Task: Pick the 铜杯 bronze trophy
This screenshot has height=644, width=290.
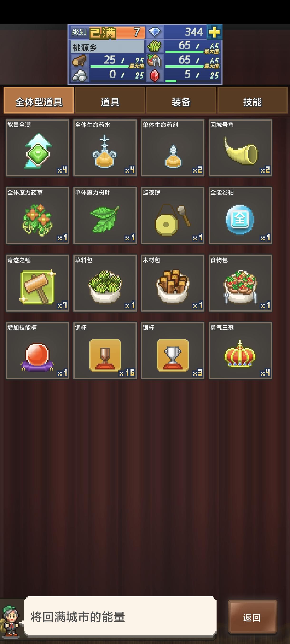Action: 105,351
